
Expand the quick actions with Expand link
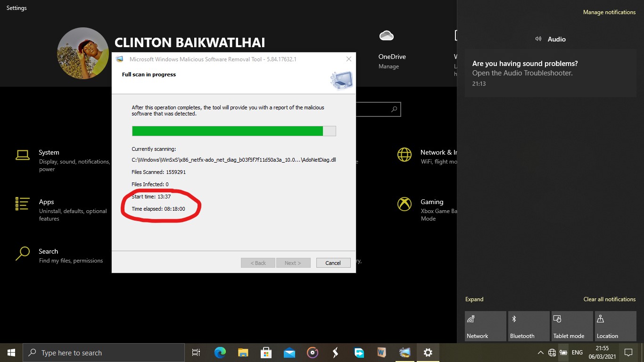coord(474,299)
